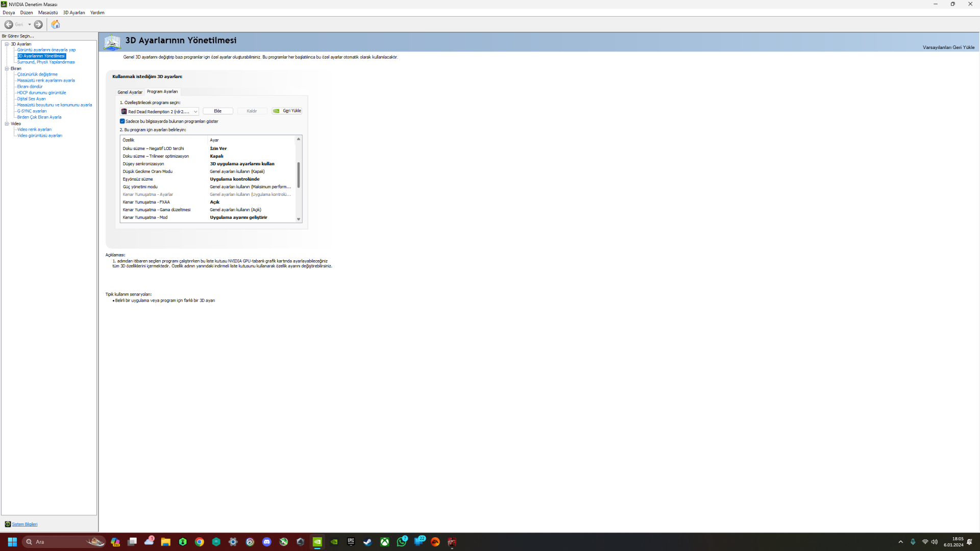980x551 pixels.
Task: Collapse the Ekran tree node
Action: tap(7, 68)
